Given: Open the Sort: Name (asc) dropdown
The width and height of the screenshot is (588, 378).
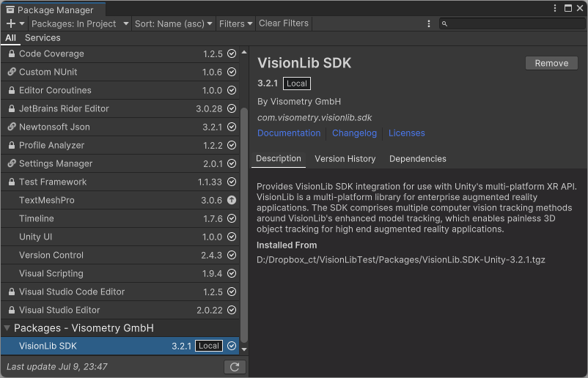Looking at the screenshot, I should tap(173, 23).
